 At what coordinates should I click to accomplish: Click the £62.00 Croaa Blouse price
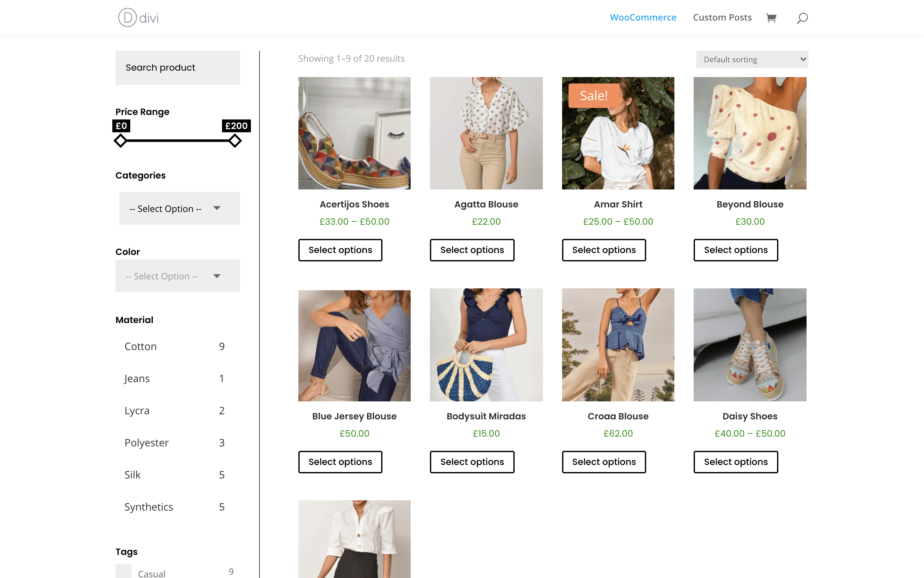click(618, 433)
